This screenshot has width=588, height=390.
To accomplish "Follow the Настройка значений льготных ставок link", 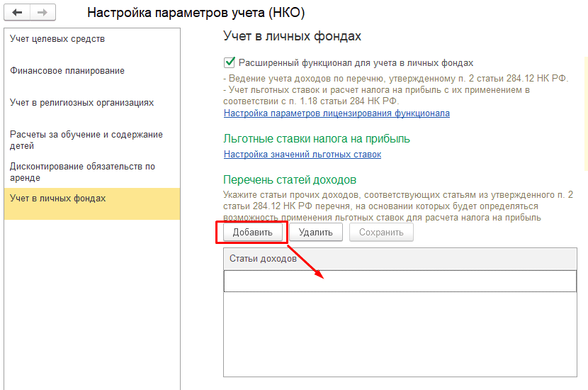I will click(x=303, y=155).
